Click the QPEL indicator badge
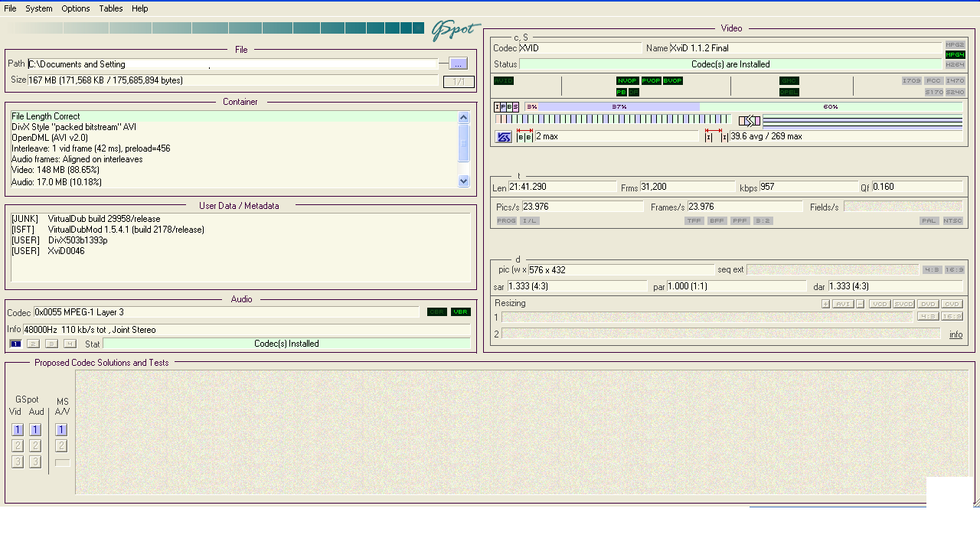Image resolution: width=980 pixels, height=551 pixels. pos(789,93)
